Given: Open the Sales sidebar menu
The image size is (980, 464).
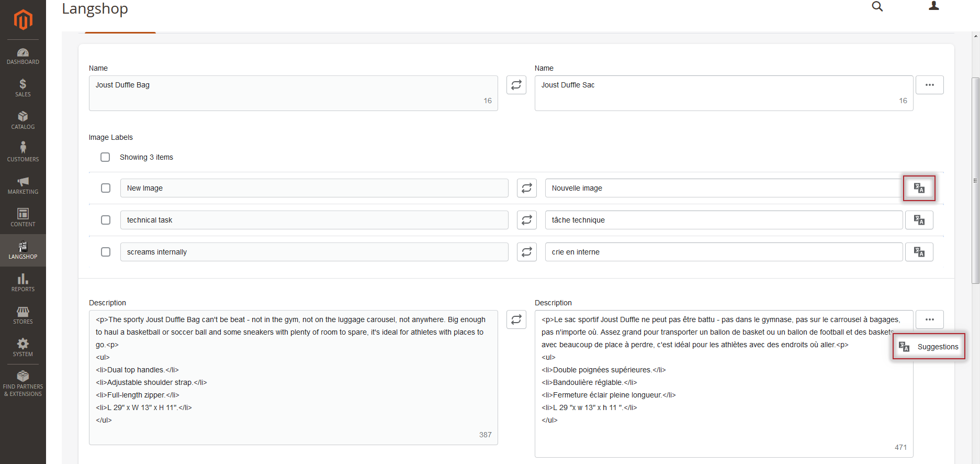Looking at the screenshot, I should coord(23,88).
